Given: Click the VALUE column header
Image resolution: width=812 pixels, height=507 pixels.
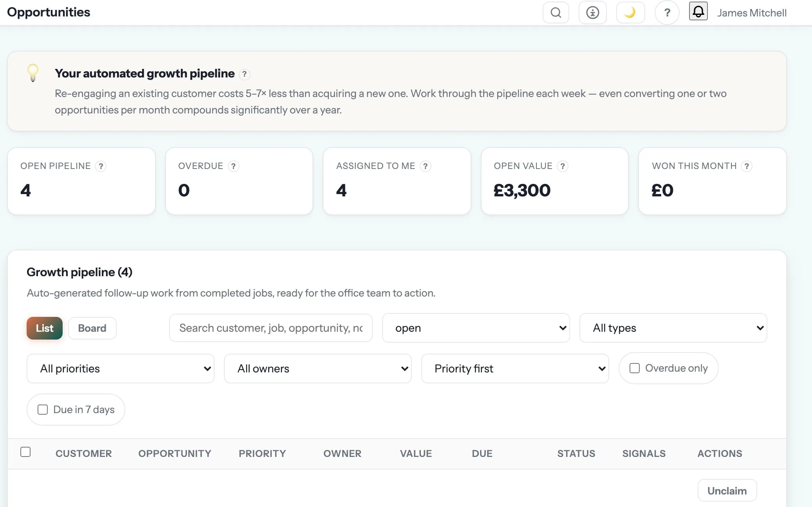Looking at the screenshot, I should tap(416, 453).
